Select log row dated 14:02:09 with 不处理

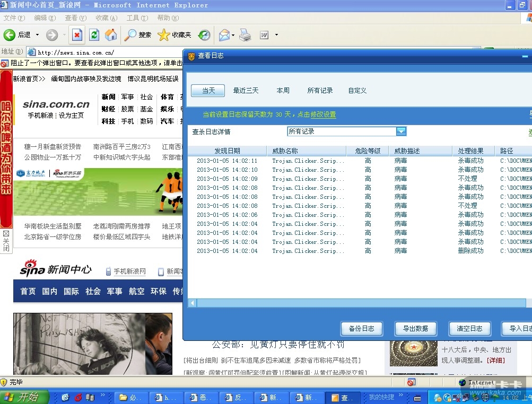click(x=360, y=179)
